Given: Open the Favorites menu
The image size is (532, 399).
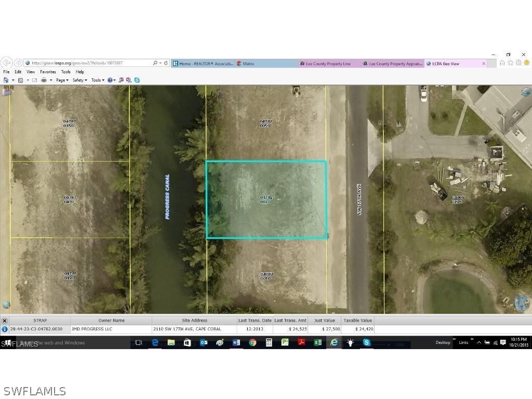Looking at the screenshot, I should pyautogui.click(x=48, y=72).
